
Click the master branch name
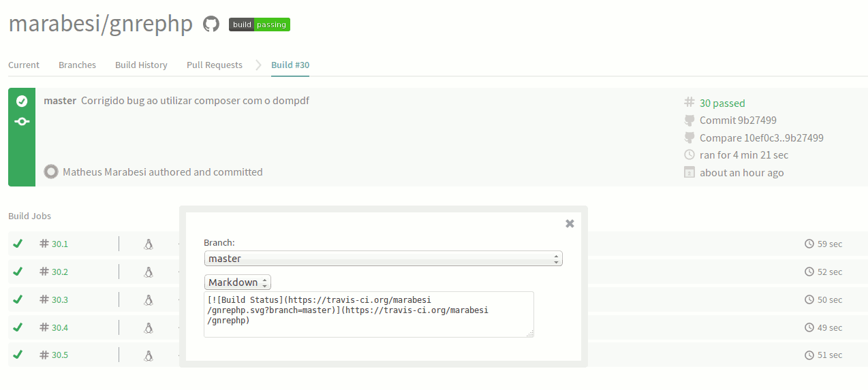coord(60,101)
